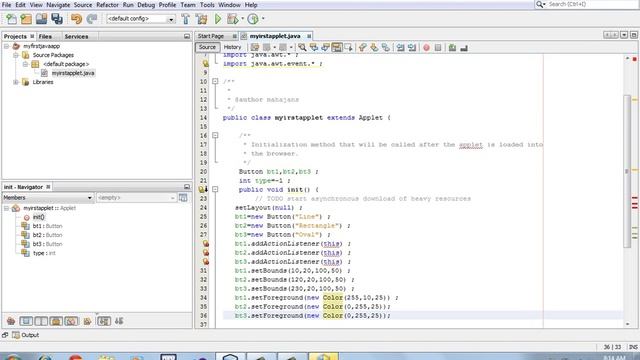The width and height of the screenshot is (640, 360).
Task: Click the New File toolbar icon
Action: (11, 19)
